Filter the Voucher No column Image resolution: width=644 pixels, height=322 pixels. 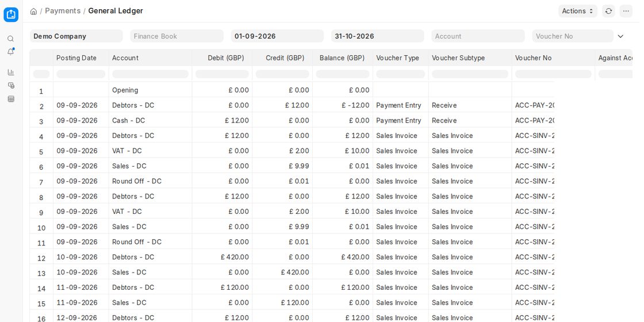click(x=554, y=74)
